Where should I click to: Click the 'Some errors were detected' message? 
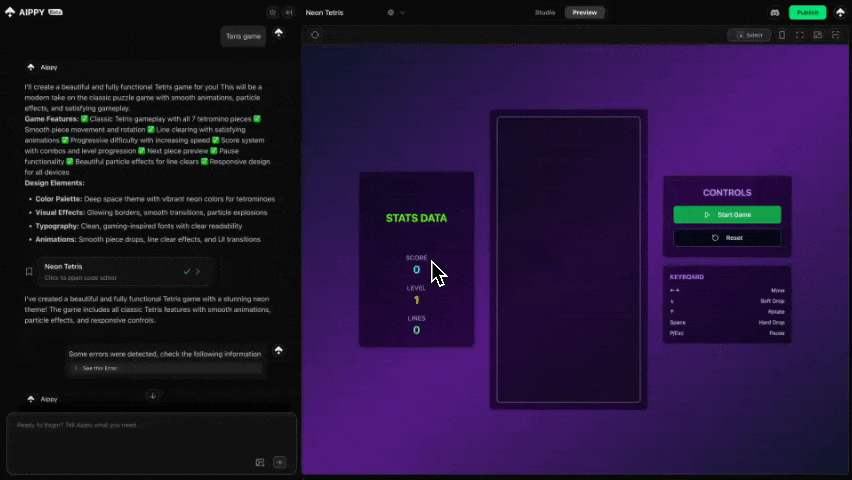165,354
